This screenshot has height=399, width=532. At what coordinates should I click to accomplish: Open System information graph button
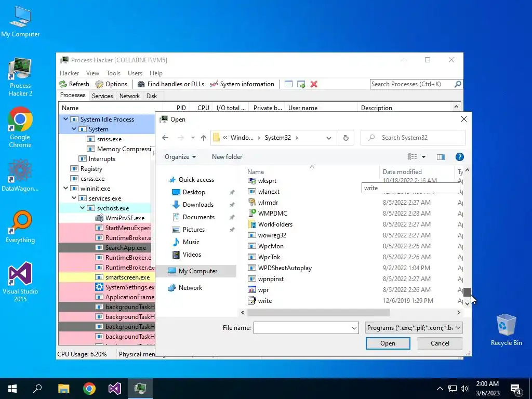tap(242, 84)
